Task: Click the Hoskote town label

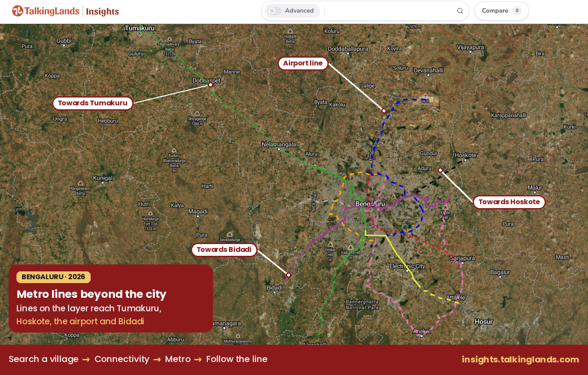Action: tap(465, 155)
